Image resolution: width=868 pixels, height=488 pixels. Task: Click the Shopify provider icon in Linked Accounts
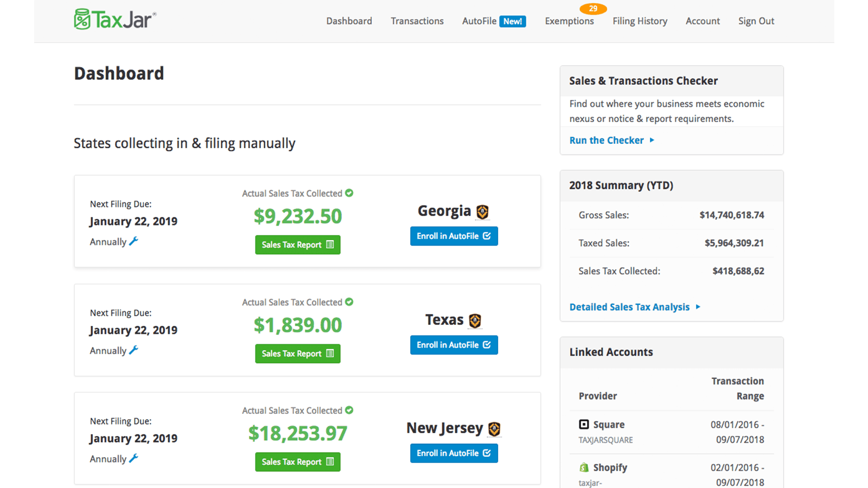click(585, 467)
